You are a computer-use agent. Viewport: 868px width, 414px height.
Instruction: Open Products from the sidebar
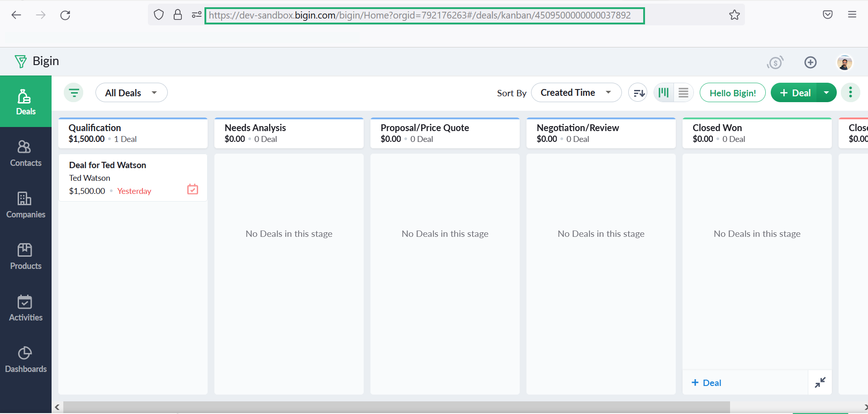tap(25, 256)
